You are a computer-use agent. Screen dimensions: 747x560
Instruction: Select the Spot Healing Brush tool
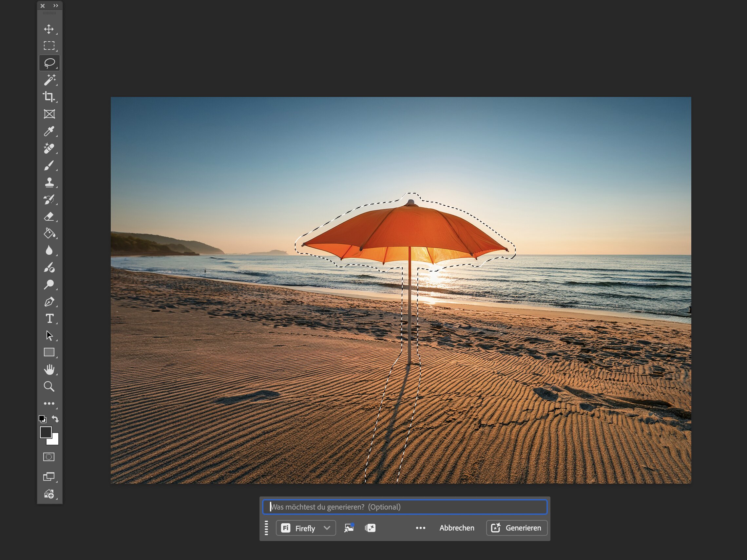pyautogui.click(x=49, y=148)
